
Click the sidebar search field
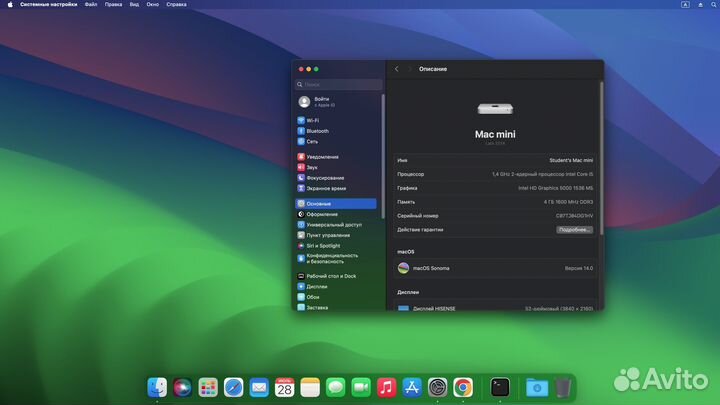coord(338,84)
